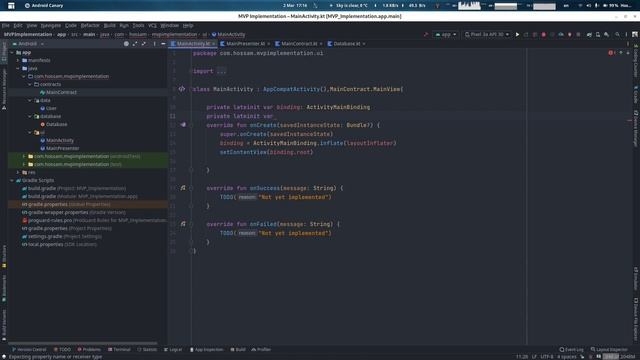Open the Pixel 3a API 30 device dropdown
The height and width of the screenshot is (360, 640).
(x=487, y=35)
